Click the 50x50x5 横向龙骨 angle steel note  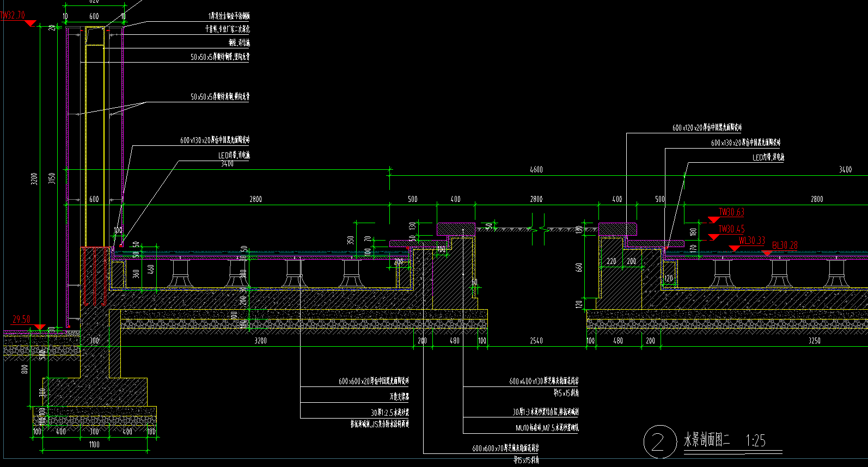click(220, 97)
